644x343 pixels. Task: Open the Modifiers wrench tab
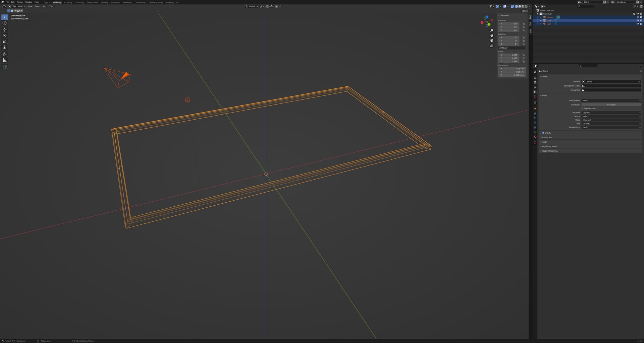(535, 113)
